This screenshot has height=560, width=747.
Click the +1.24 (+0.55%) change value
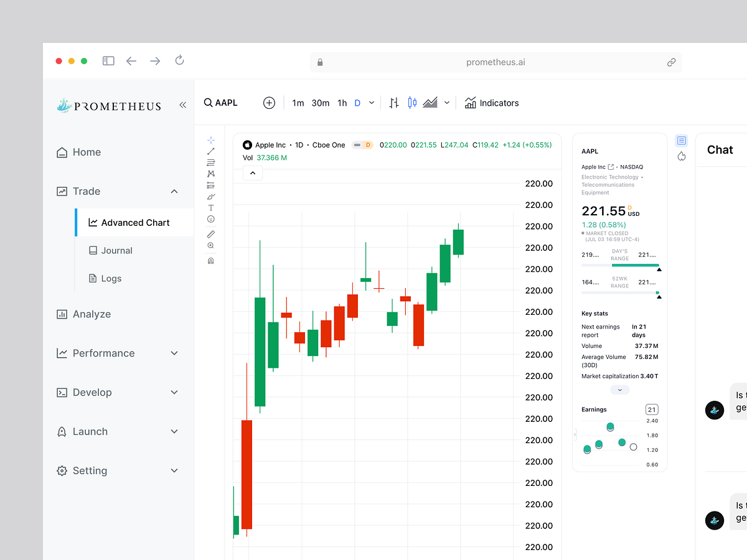[527, 145]
